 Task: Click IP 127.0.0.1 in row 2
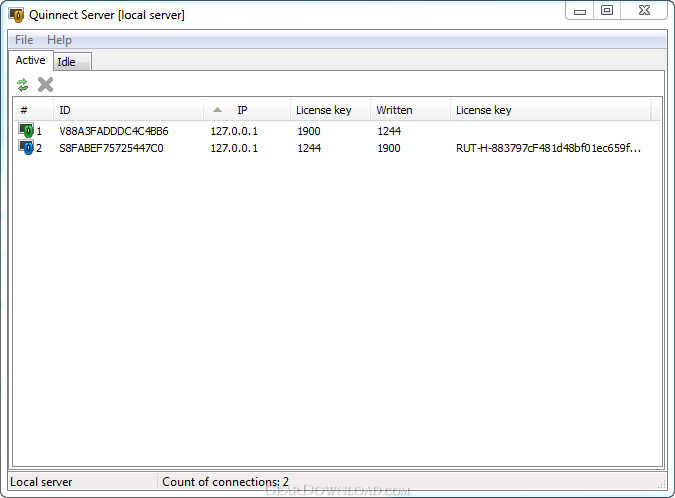(234, 148)
